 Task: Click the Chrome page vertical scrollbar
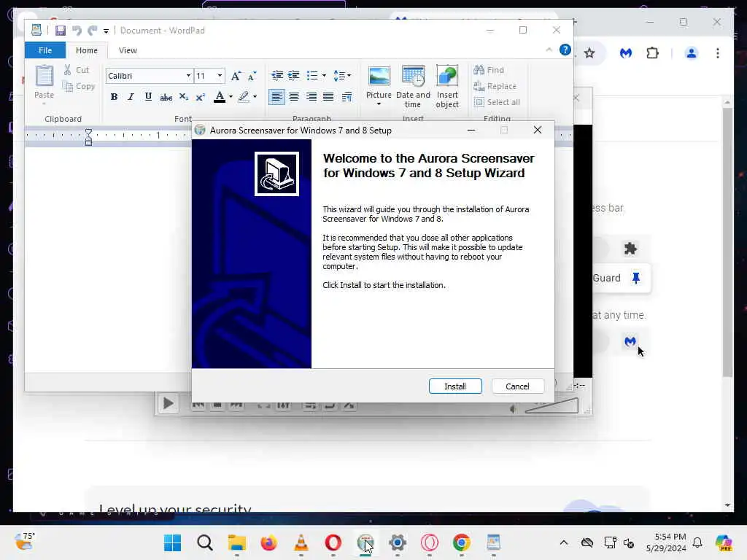[727, 242]
